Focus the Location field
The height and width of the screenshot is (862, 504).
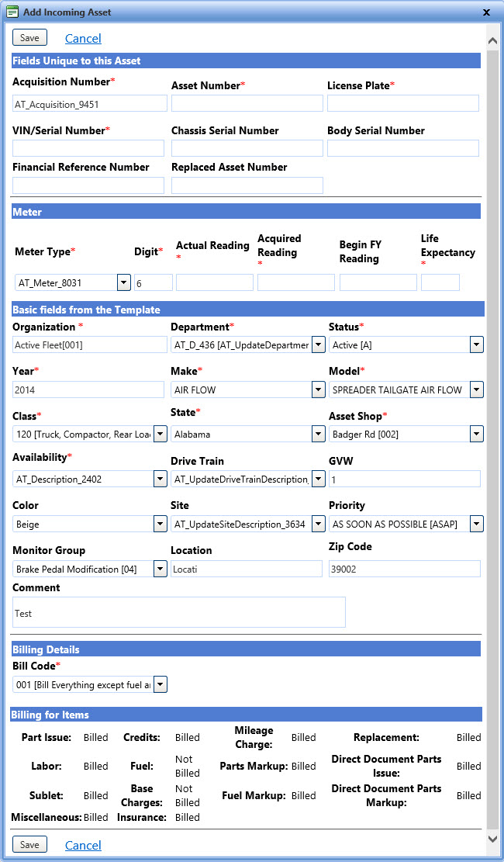[x=247, y=569]
